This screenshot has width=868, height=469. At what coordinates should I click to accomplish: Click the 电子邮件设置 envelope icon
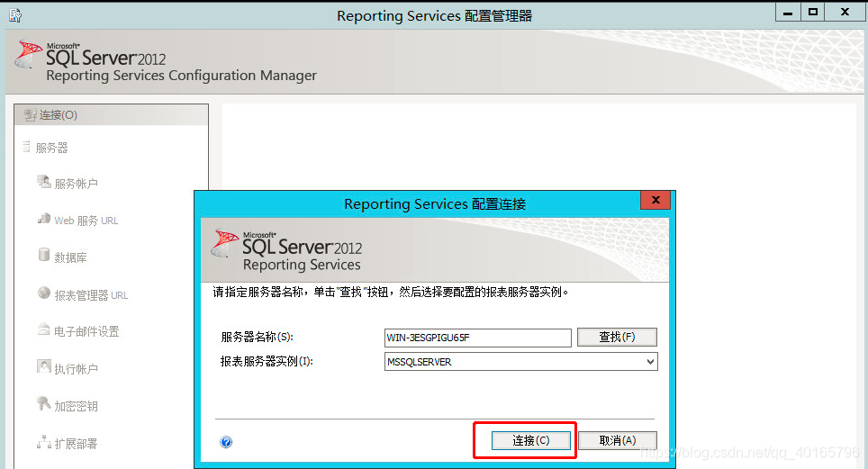pos(44,329)
